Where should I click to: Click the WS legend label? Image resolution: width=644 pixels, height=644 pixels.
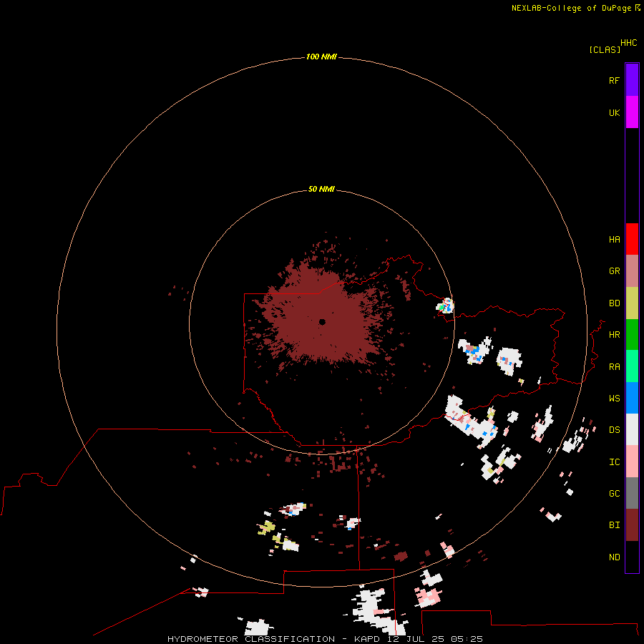point(614,399)
